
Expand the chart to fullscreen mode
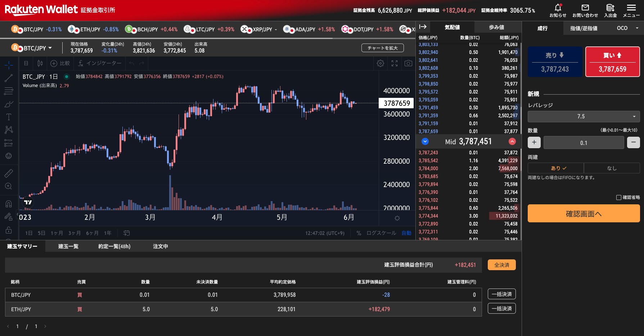tap(395, 63)
